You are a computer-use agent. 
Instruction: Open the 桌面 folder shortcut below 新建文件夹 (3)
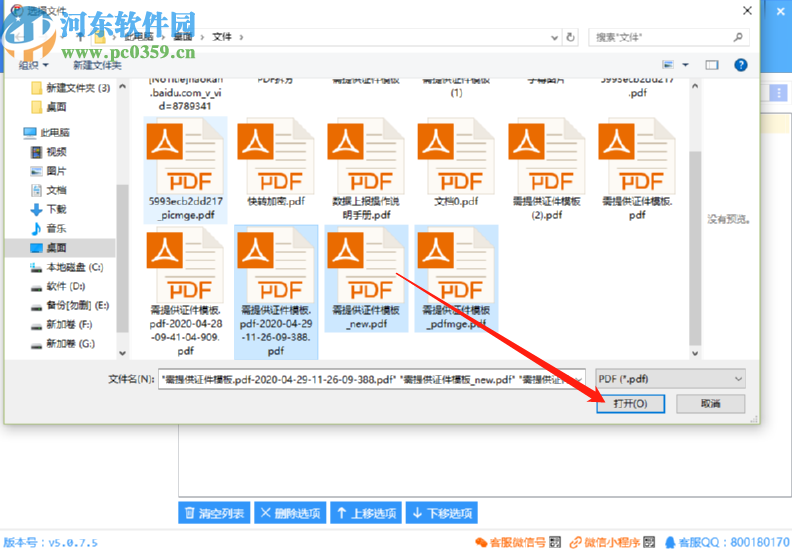point(49,107)
